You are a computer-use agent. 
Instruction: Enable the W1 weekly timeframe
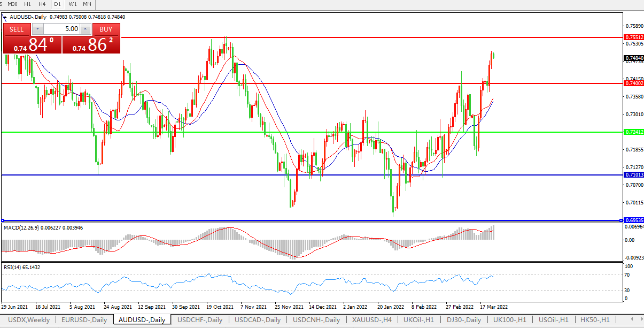73,4
